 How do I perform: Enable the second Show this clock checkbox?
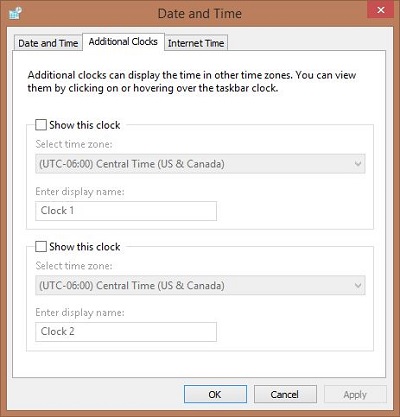(41, 247)
